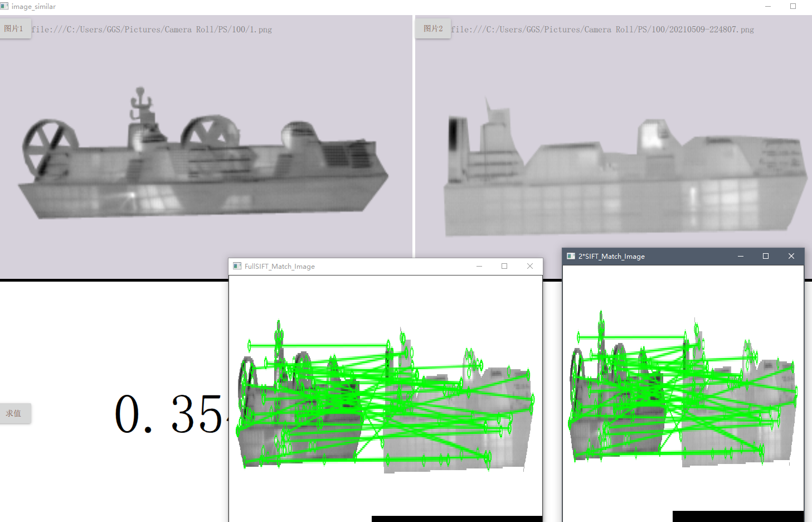Click the 2*SIFT_Match_Image window title bar icon
The height and width of the screenshot is (522, 812).
tap(571, 256)
